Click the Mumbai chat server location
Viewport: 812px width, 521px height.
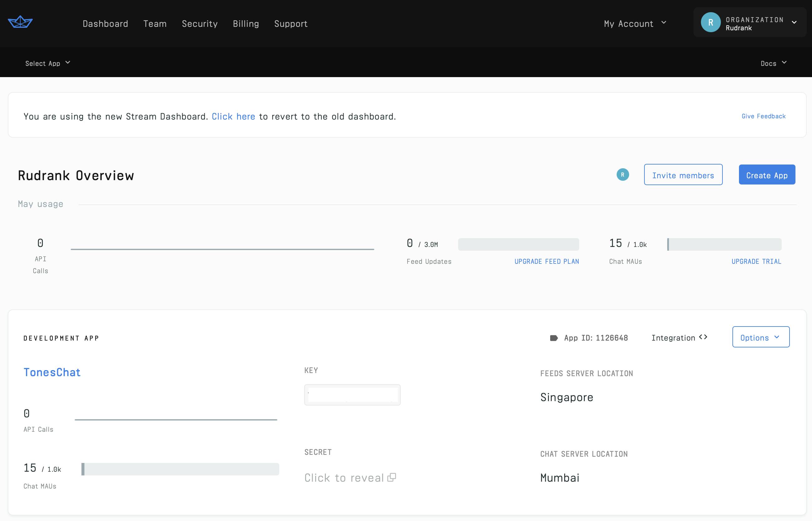click(560, 478)
